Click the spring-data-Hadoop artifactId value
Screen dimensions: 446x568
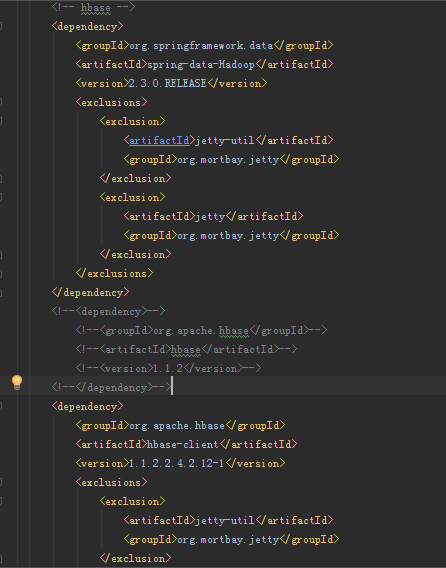click(x=201, y=64)
